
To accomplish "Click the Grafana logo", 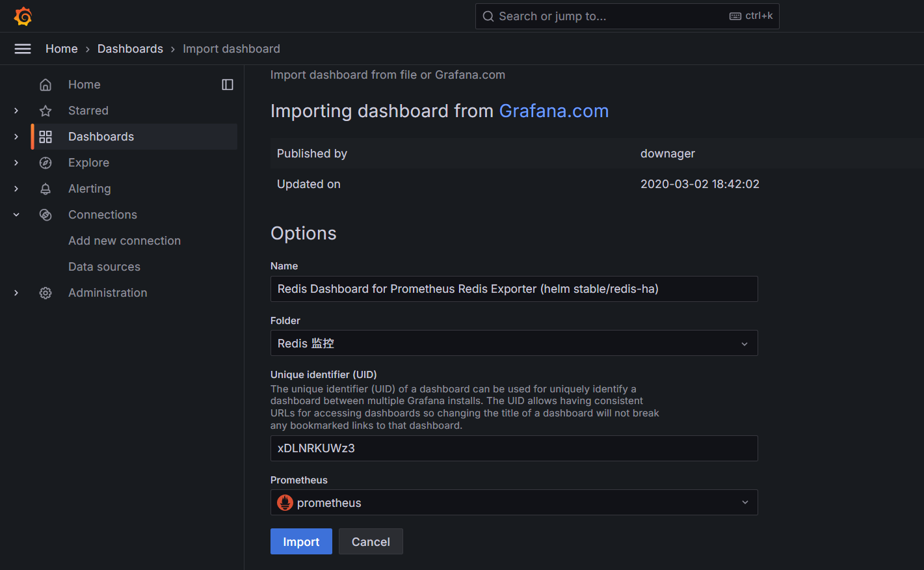I will coord(23,16).
